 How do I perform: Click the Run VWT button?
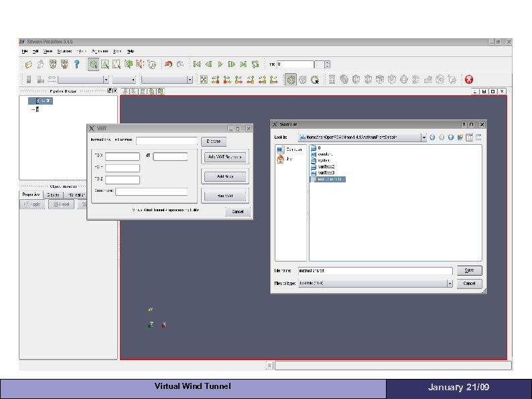point(225,196)
